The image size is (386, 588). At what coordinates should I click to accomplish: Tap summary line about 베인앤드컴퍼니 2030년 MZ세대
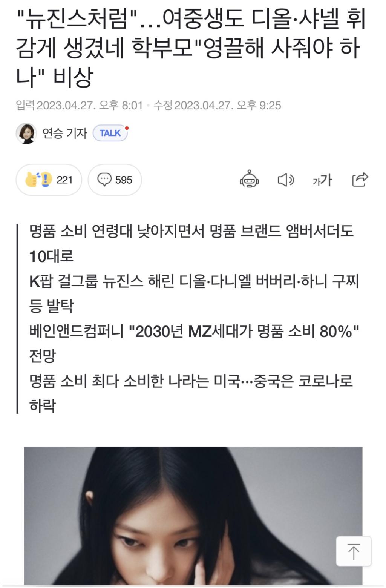[194, 343]
